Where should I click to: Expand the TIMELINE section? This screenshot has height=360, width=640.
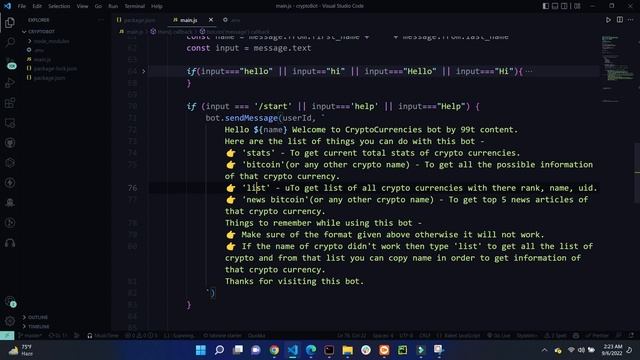[36, 327]
